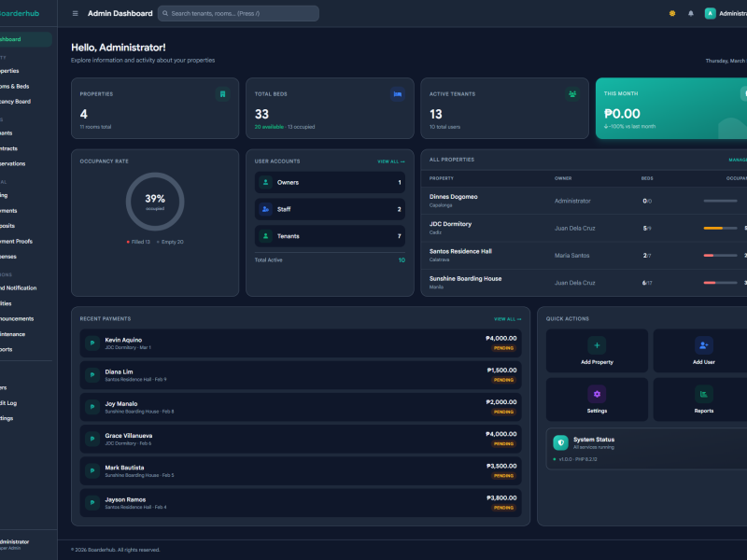Open the JDC Dormitory property row
The image size is (747, 560).
585,228
